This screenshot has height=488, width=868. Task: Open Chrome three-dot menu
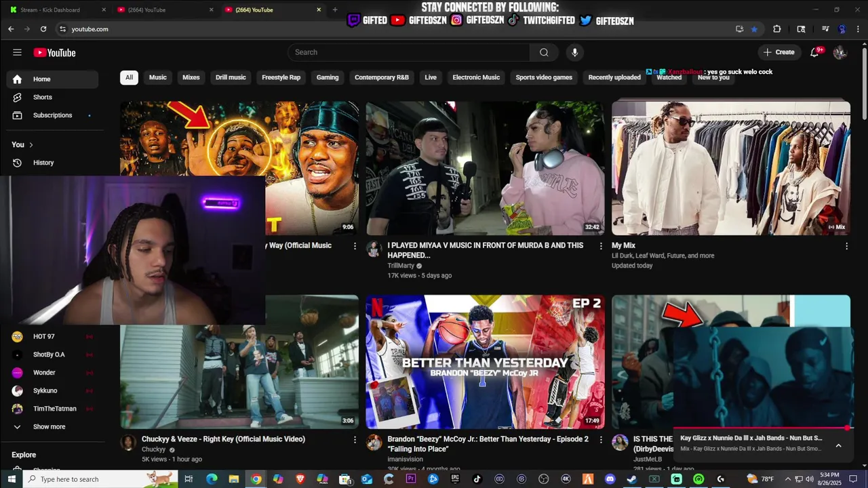tap(856, 29)
